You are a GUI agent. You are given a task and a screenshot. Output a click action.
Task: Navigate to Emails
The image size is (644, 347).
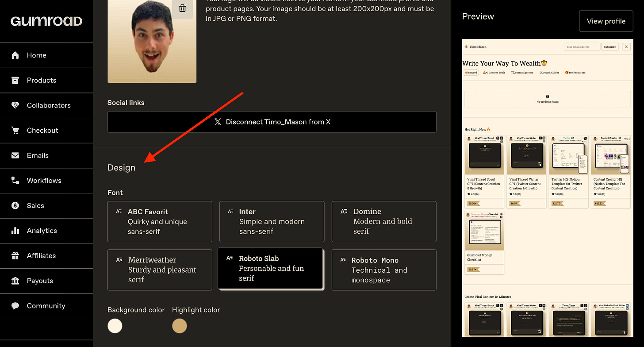(x=46, y=155)
